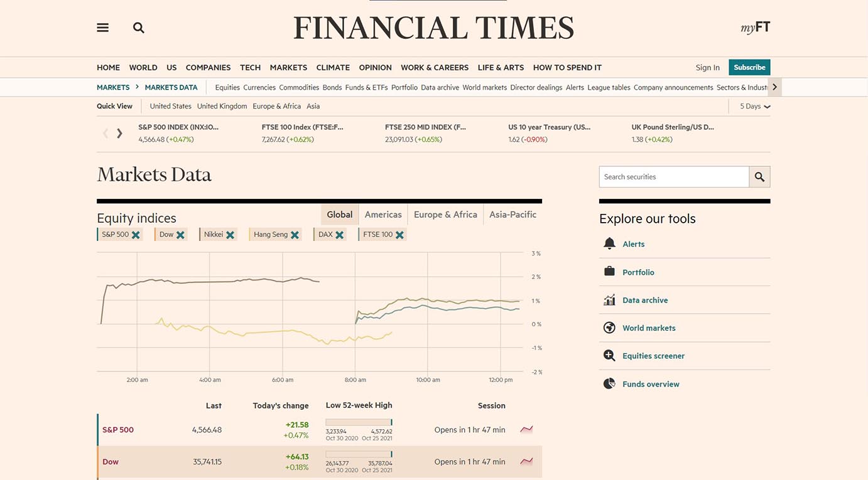Open the CLIMATE main menu item
The width and height of the screenshot is (868, 480).
point(333,68)
